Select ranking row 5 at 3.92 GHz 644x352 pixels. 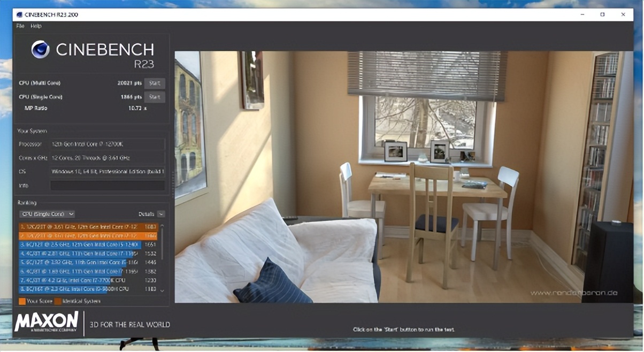tap(88, 263)
